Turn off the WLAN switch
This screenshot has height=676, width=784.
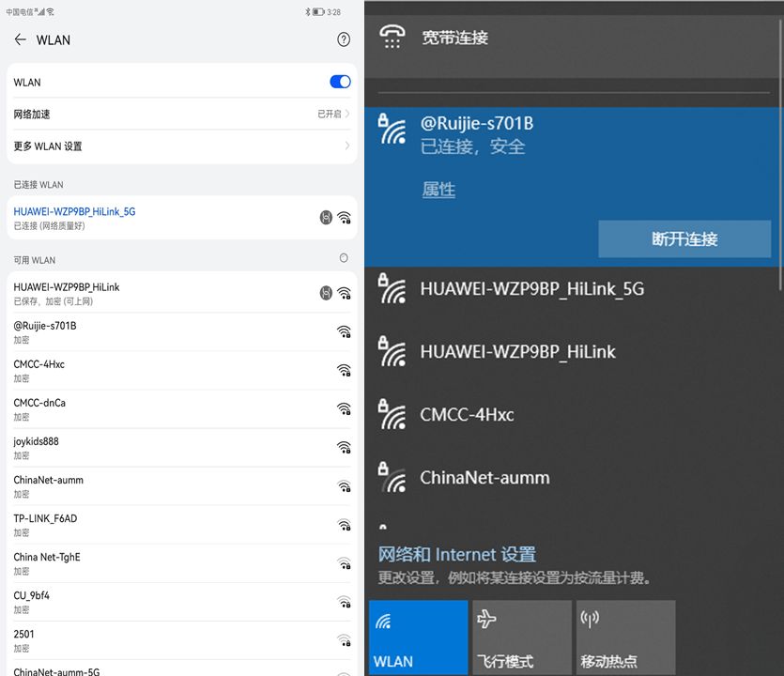tap(340, 83)
